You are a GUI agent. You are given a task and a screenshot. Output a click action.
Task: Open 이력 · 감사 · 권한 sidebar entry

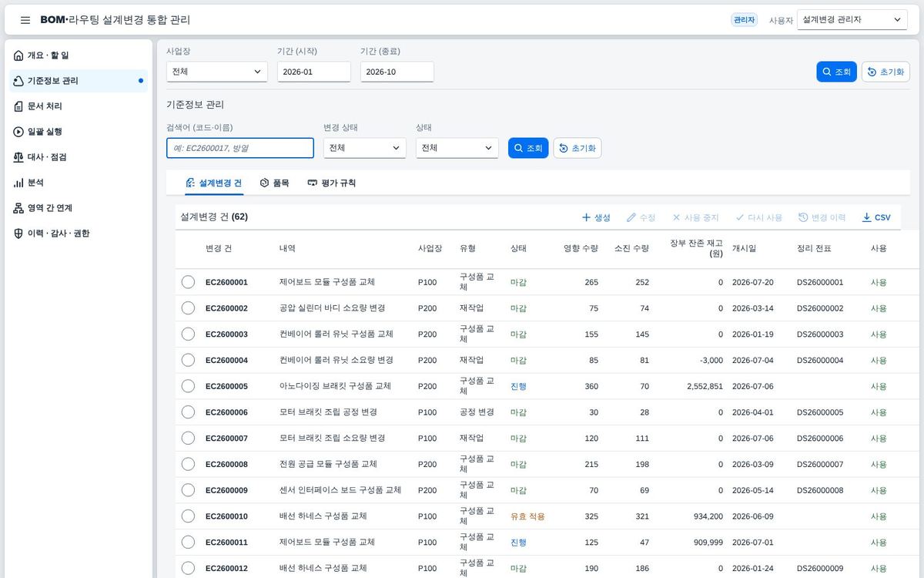[79, 234]
